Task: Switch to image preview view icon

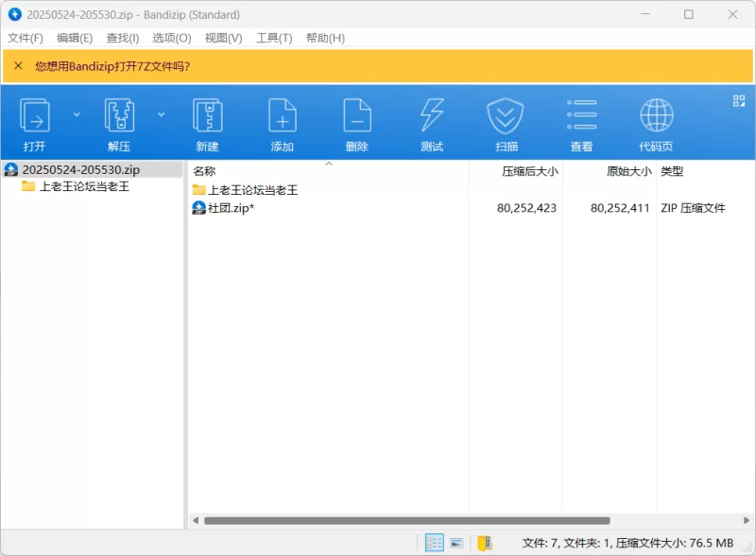Action: pos(456,543)
